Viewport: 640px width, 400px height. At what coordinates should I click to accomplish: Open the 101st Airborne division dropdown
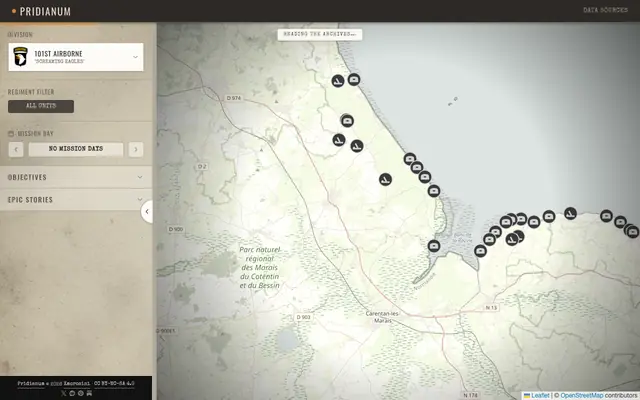click(76, 57)
